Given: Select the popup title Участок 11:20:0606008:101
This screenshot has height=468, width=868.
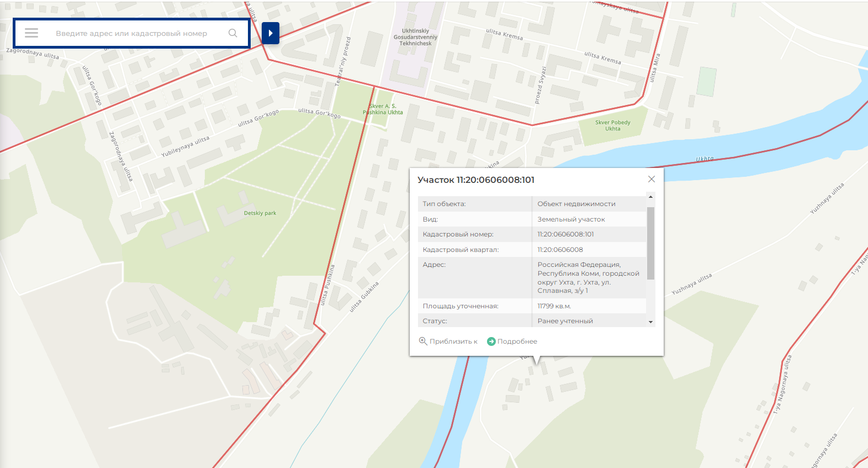Looking at the screenshot, I should (476, 180).
